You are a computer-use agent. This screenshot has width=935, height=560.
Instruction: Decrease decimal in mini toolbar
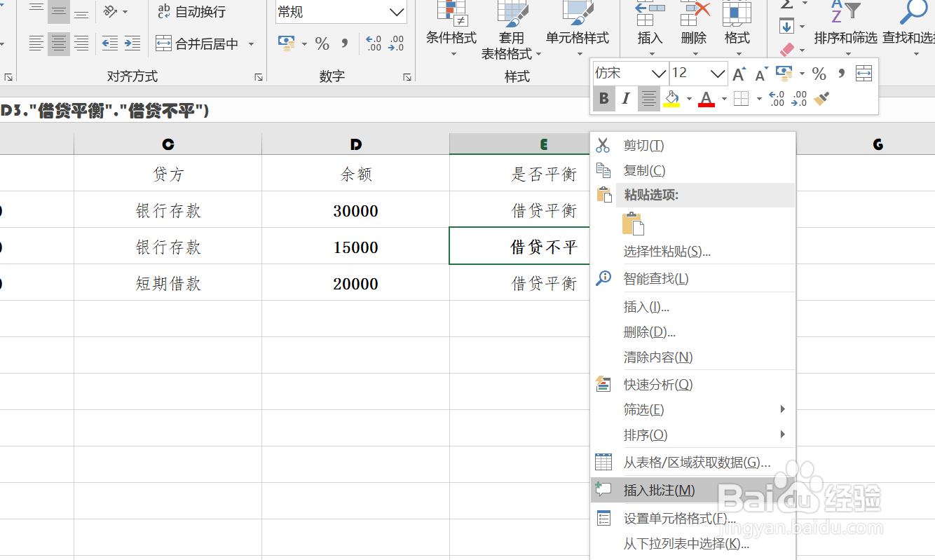coord(799,99)
